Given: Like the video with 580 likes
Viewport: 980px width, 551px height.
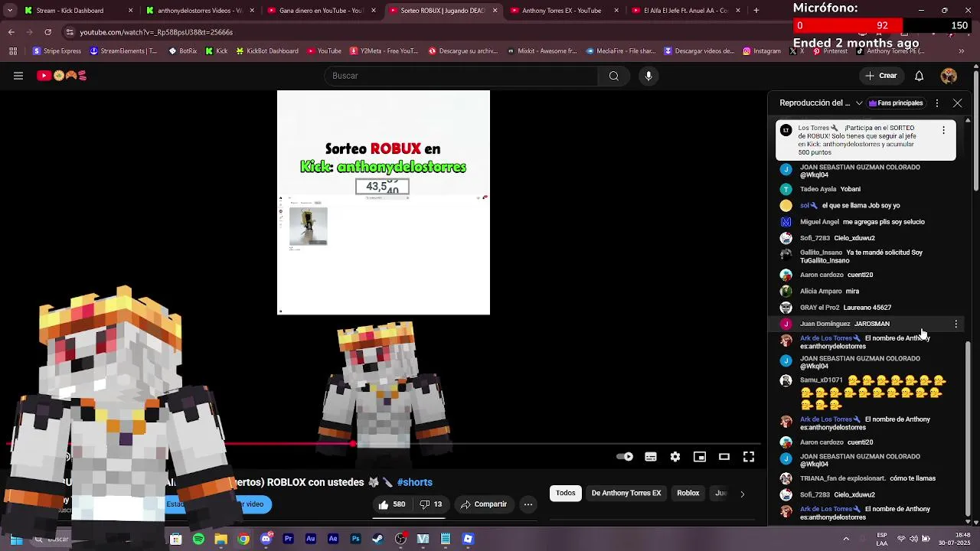Looking at the screenshot, I should (x=391, y=504).
